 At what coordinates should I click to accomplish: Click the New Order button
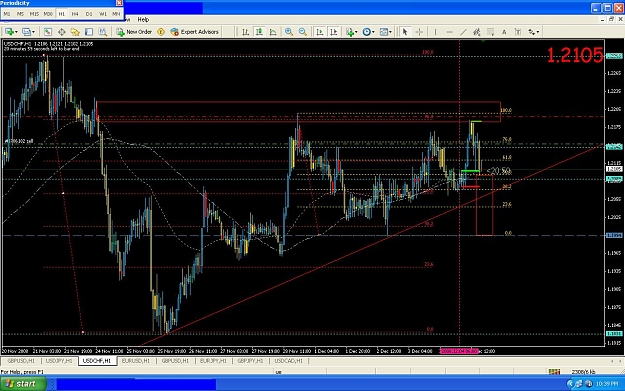point(134,32)
